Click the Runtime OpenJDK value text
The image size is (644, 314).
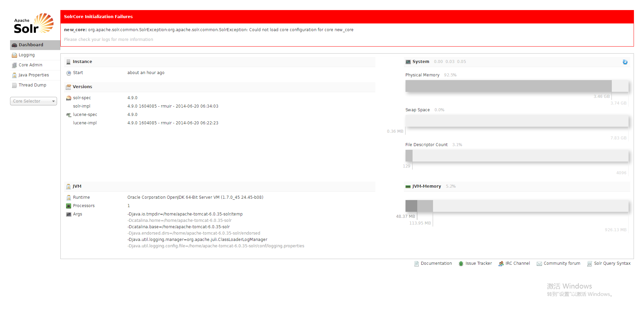pos(195,197)
